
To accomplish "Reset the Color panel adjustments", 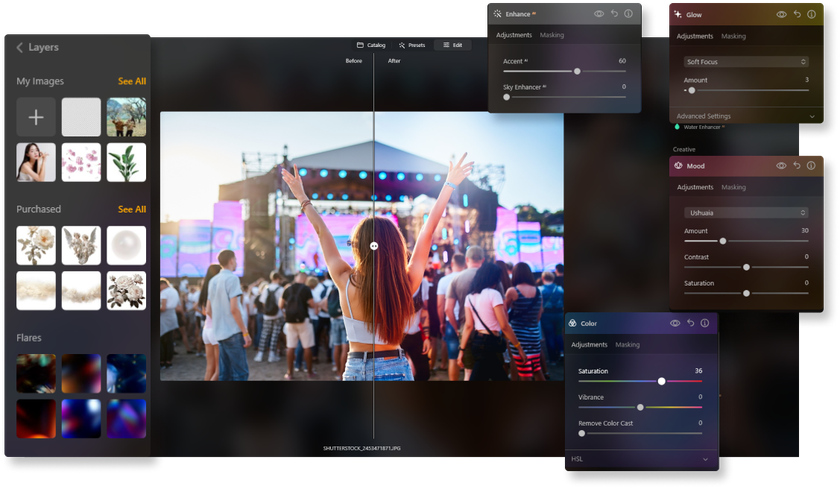I will pos(691,324).
